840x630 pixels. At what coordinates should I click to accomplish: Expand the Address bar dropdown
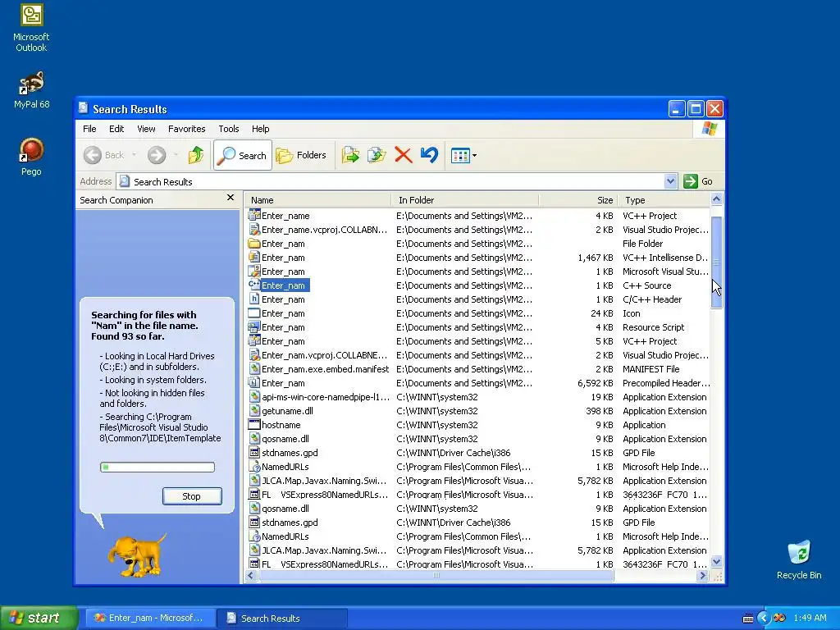[670, 181]
